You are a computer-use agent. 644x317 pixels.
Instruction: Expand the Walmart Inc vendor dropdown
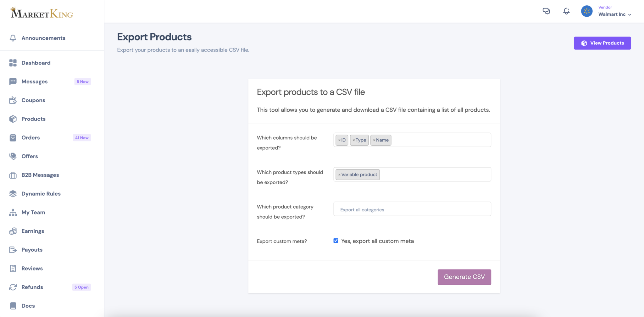click(x=615, y=14)
